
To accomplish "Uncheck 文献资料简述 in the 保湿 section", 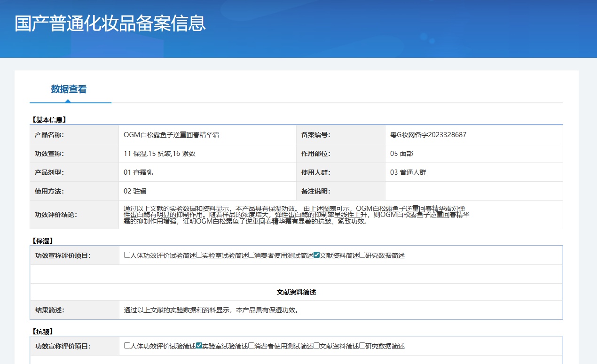I will [x=316, y=255].
